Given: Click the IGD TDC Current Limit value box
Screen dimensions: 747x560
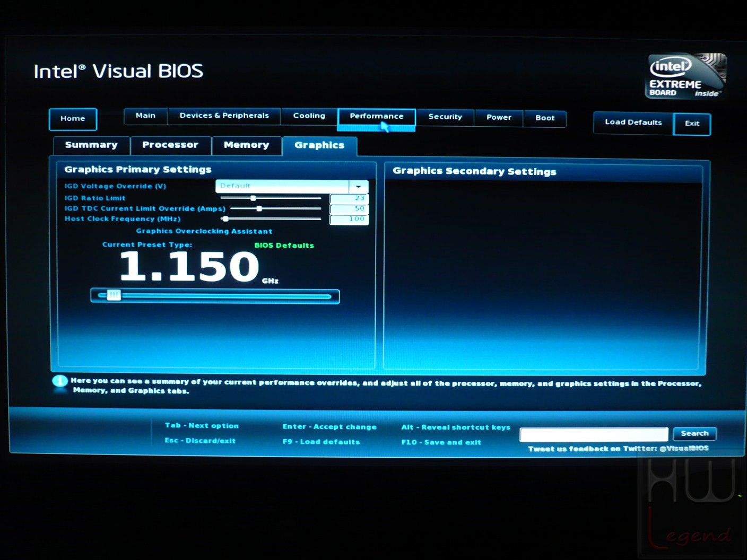Looking at the screenshot, I should click(349, 208).
